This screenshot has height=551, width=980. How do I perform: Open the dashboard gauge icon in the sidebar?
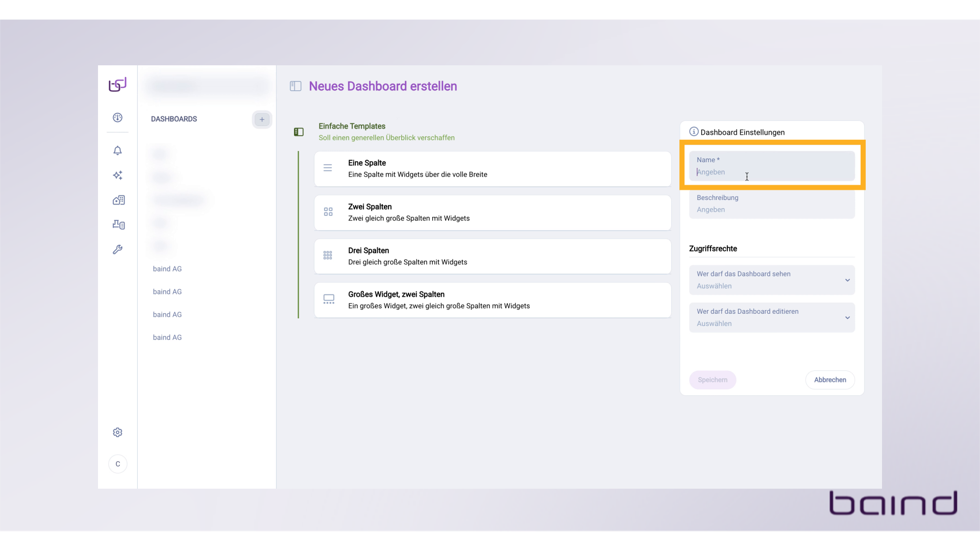tap(117, 118)
